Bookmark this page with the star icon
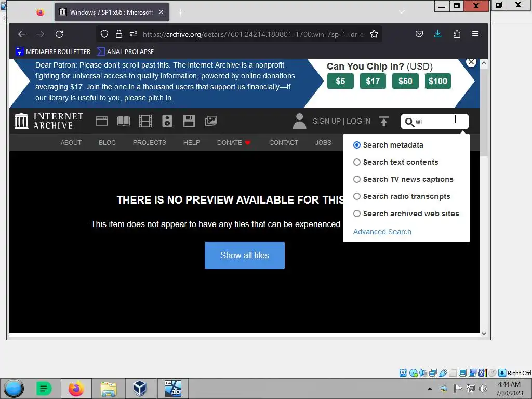The width and height of the screenshot is (532, 399). pyautogui.click(x=374, y=34)
